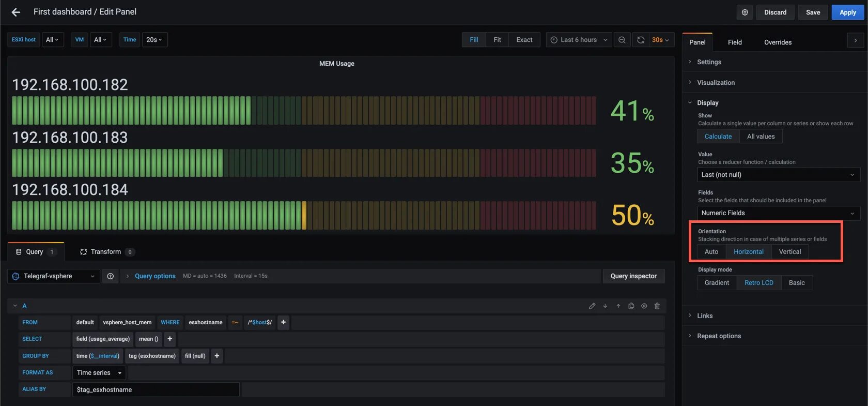Refresh the dashboard with refresh icon
Screen dimensions: 868x406
pos(641,40)
